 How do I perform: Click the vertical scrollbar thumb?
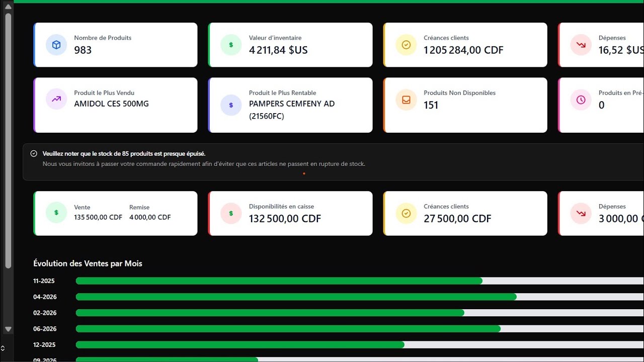click(x=8, y=141)
